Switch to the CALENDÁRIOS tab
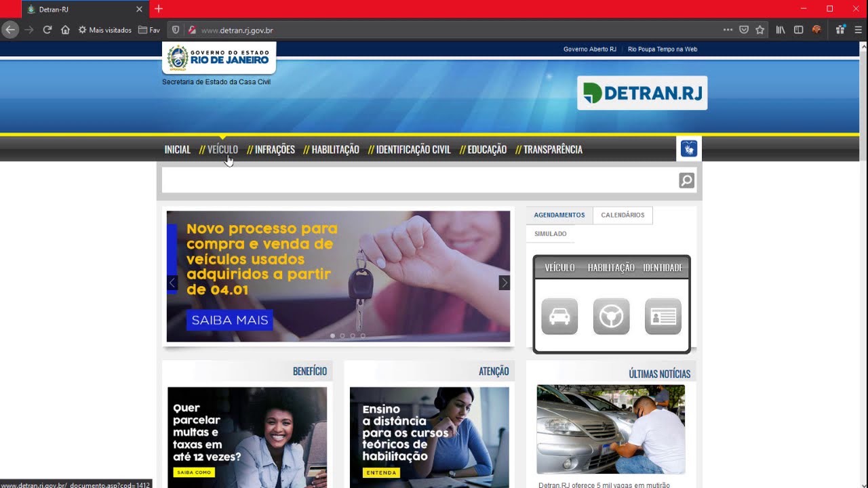Screen dimensions: 868x488 pos(623,215)
